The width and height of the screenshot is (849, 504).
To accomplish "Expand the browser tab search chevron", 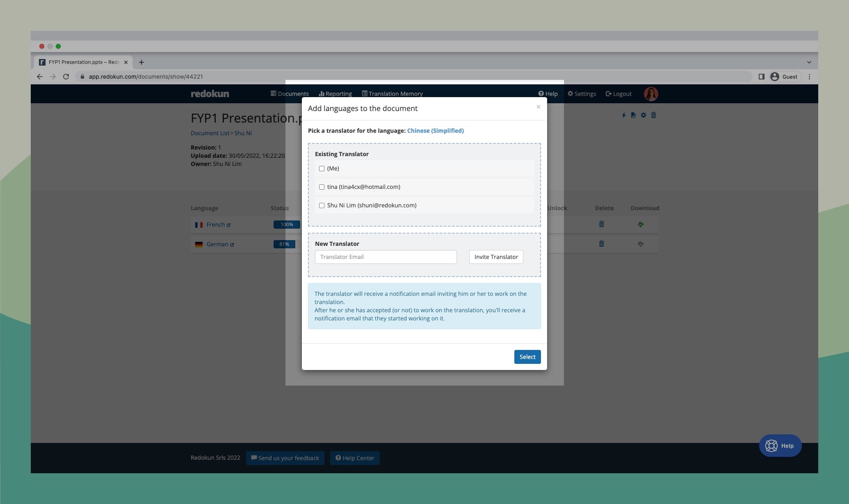I will [809, 62].
